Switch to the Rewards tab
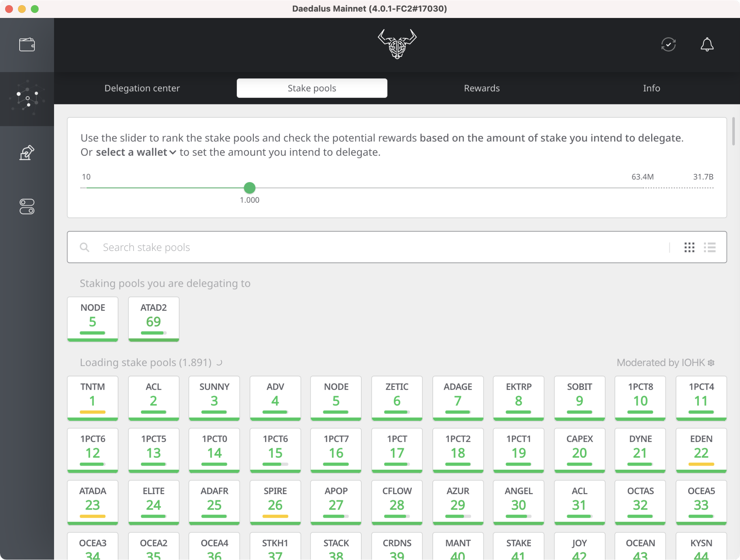Image resolution: width=740 pixels, height=560 pixels. coord(482,88)
